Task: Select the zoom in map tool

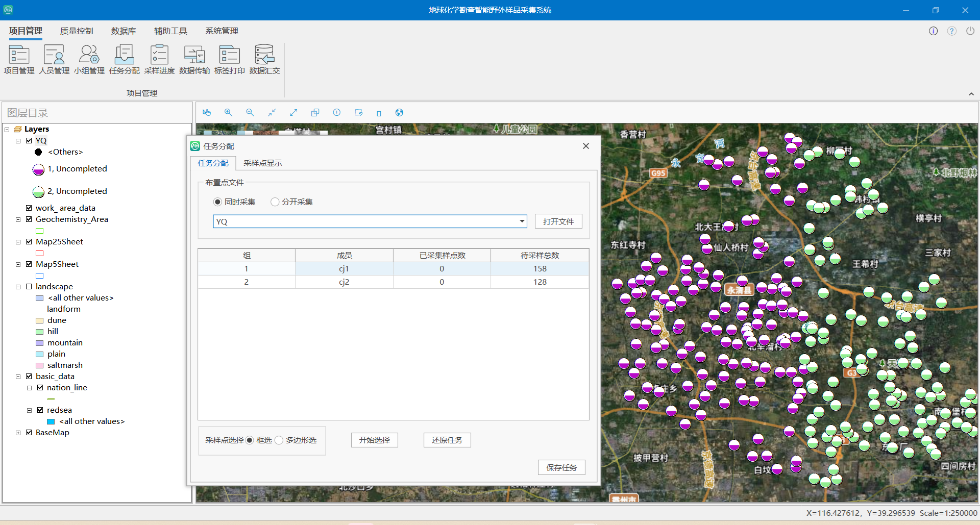Action: (x=228, y=113)
